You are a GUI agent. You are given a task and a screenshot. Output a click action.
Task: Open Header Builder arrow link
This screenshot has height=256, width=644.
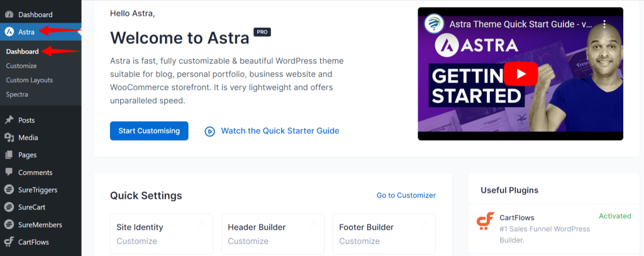[312, 225]
